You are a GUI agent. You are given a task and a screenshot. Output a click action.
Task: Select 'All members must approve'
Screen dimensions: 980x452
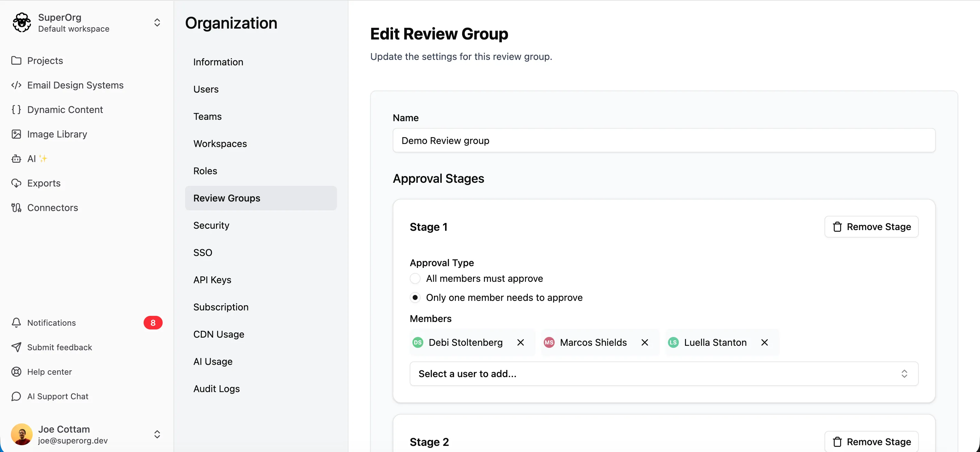[415, 278]
